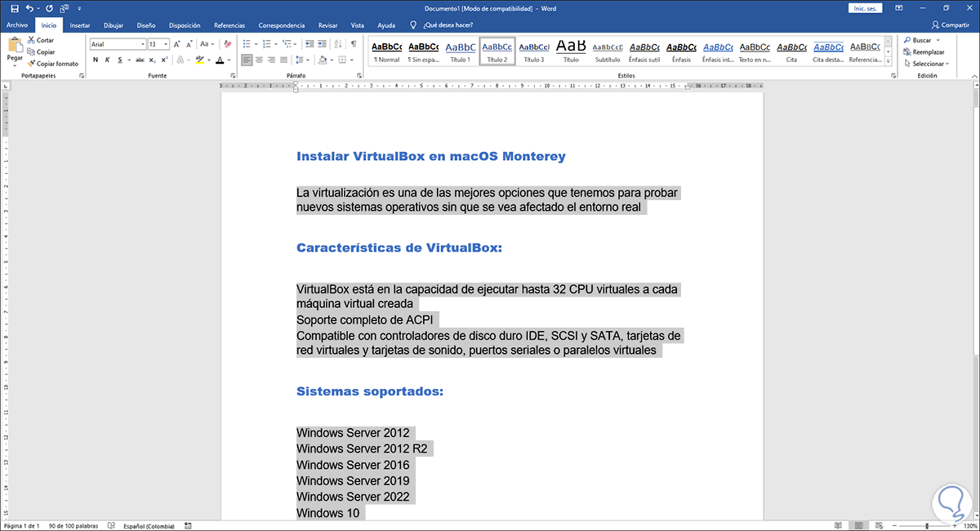Switch to the Diseño tab
Viewport: 980px width, 531px height.
(x=146, y=25)
